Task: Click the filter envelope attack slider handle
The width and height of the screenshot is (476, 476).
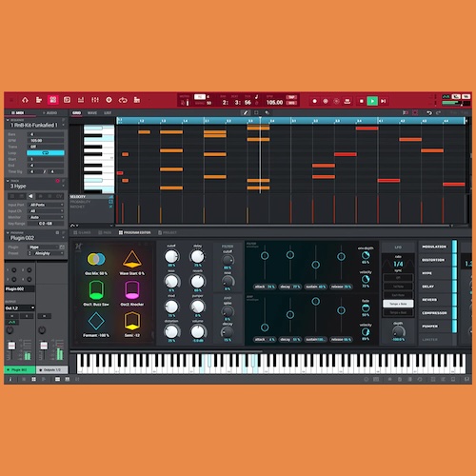Action: tap(265, 255)
